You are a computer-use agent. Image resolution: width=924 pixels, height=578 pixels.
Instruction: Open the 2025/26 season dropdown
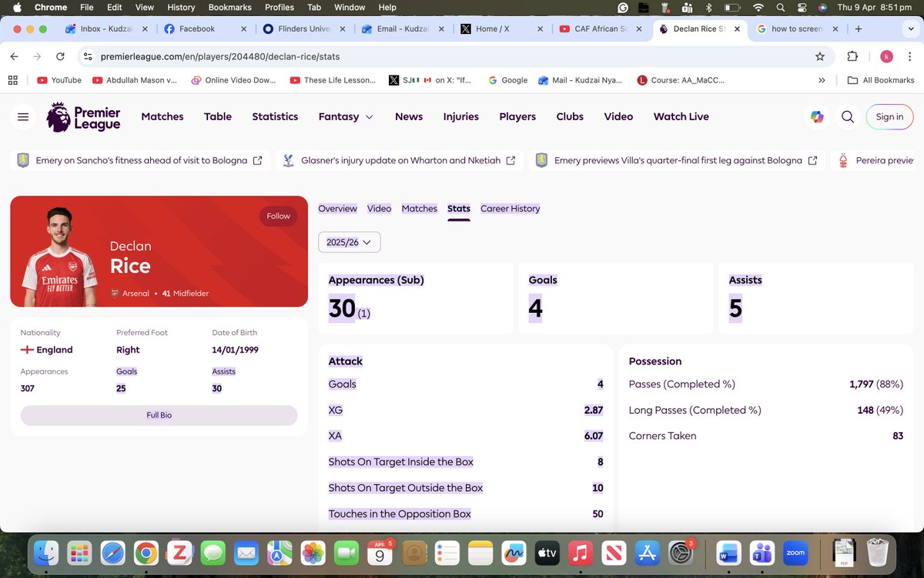click(x=350, y=242)
